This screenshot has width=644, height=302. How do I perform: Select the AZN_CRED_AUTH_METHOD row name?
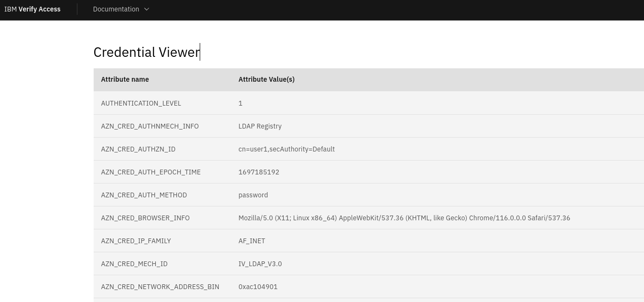pyautogui.click(x=144, y=195)
